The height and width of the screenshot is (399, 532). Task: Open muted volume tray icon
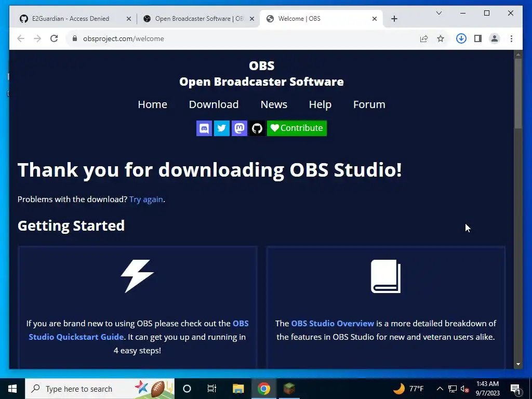[464, 389]
